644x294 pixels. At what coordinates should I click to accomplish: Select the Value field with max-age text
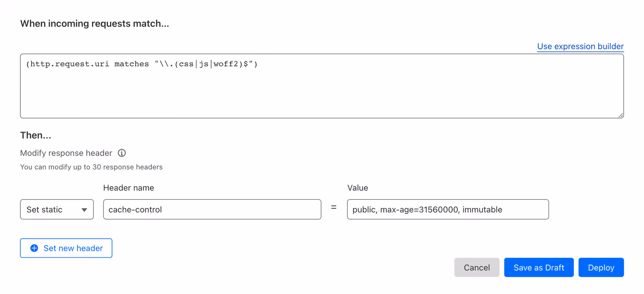point(448,210)
